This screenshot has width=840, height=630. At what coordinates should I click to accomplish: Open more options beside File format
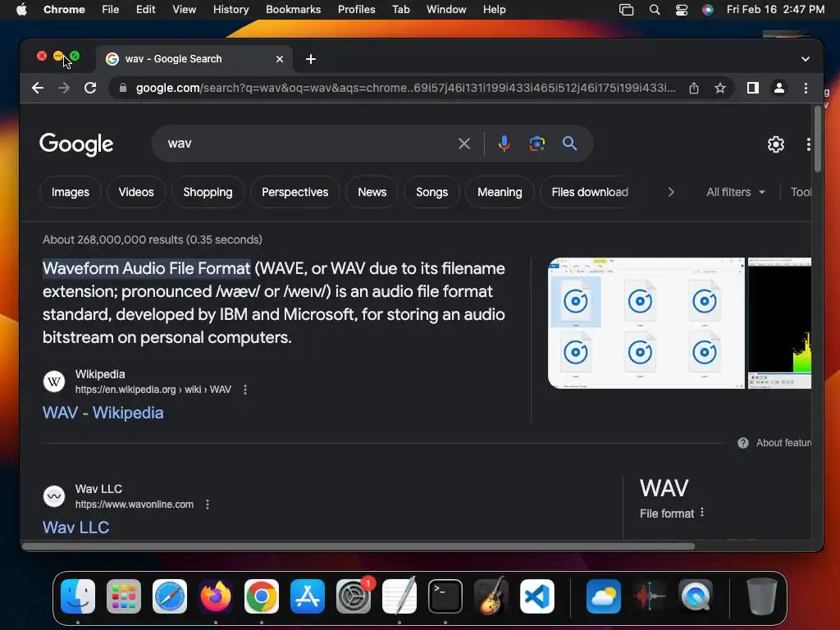(702, 512)
